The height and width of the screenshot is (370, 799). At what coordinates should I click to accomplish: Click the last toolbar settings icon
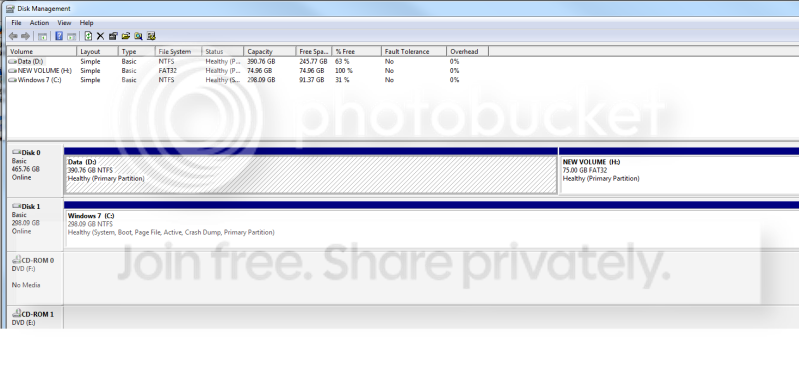point(151,36)
